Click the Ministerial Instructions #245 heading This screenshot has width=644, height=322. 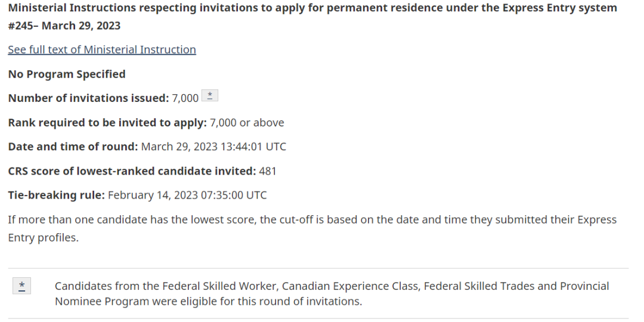tap(312, 17)
